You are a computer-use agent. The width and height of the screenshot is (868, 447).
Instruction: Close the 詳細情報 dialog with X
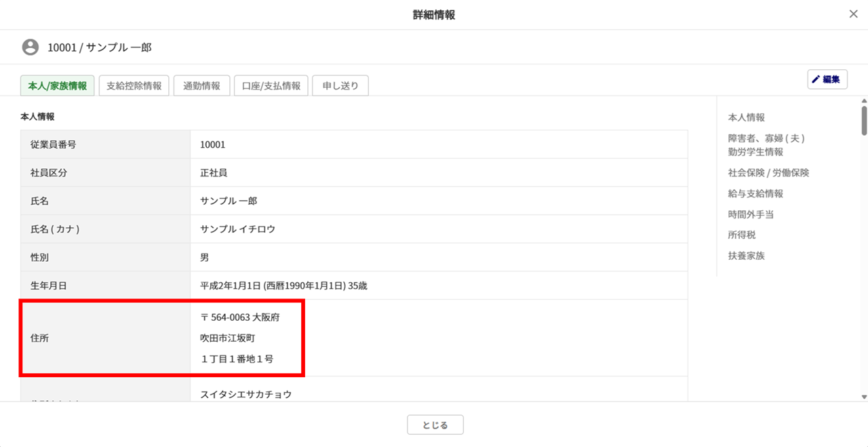(x=853, y=14)
